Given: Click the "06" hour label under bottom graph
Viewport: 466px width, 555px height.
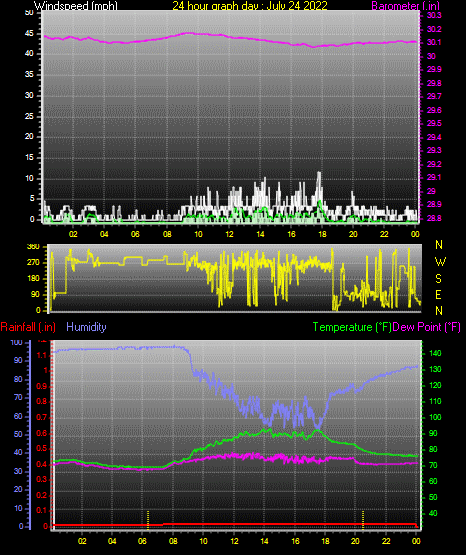Looking at the screenshot, I should [142, 541].
